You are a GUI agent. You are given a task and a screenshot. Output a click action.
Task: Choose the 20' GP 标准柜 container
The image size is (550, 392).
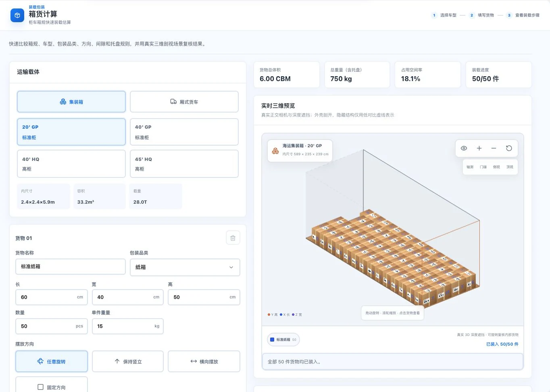pos(71,132)
